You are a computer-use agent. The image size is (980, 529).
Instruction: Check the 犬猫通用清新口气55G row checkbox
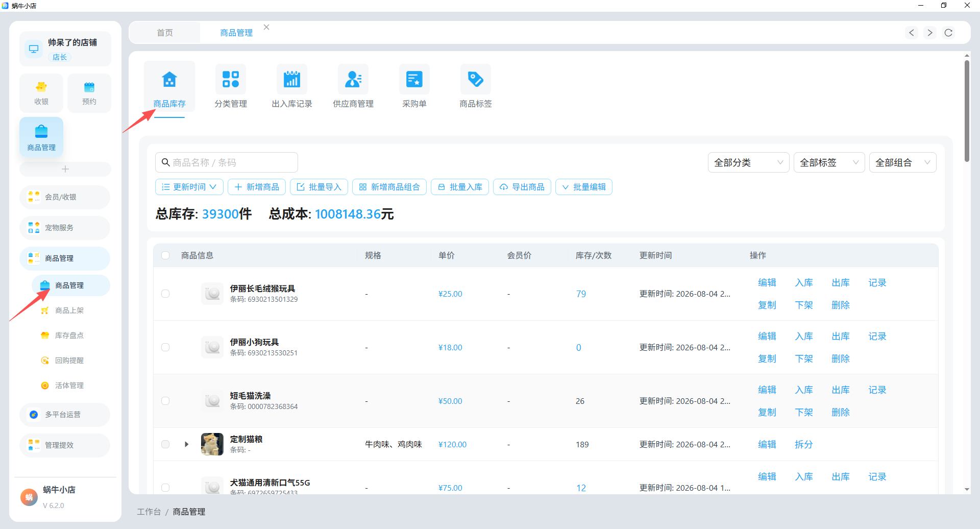pos(165,488)
